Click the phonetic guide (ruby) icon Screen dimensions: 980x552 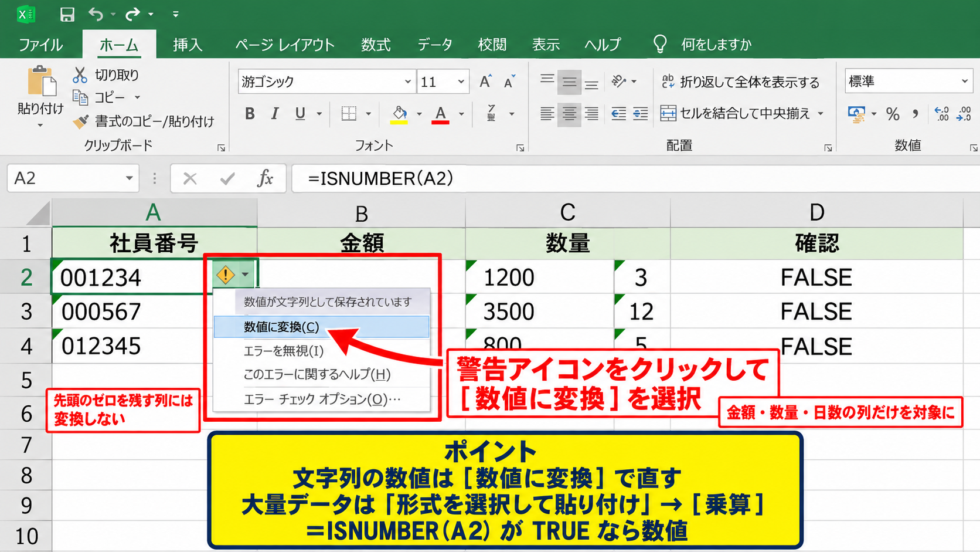[491, 113]
